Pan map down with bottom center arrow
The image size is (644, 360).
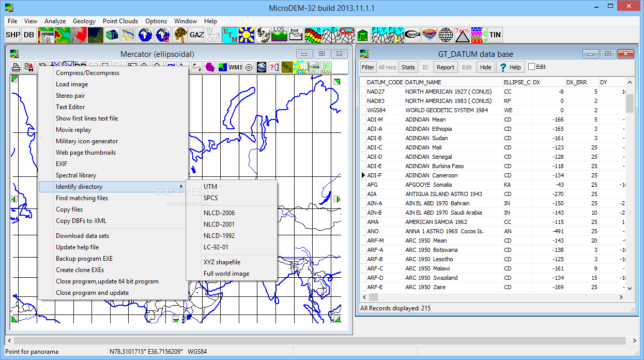(x=176, y=320)
